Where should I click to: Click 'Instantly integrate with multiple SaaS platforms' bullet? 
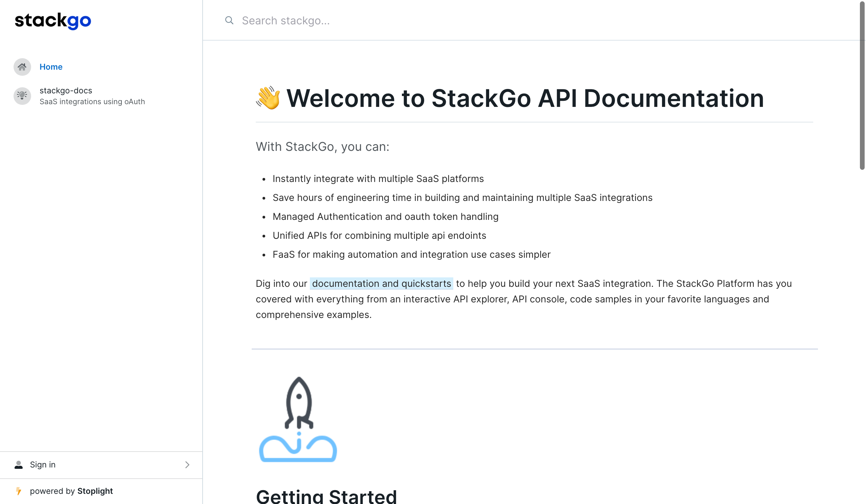pos(378,179)
